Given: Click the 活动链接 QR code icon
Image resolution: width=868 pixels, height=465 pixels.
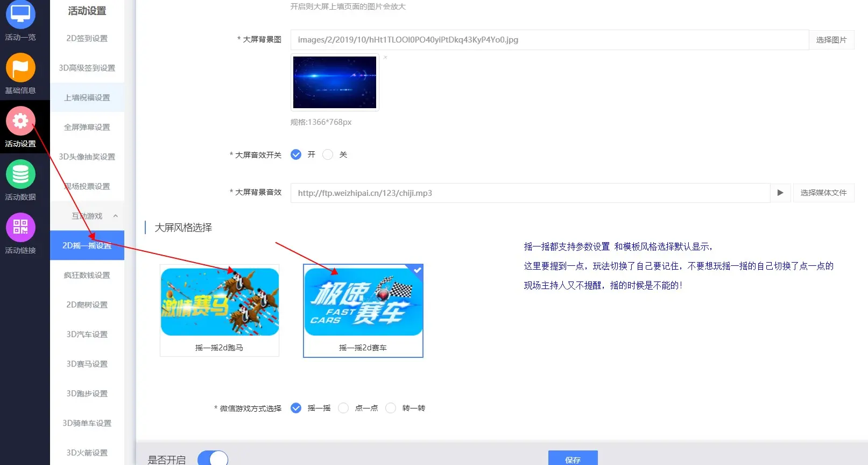Looking at the screenshot, I should [x=20, y=227].
